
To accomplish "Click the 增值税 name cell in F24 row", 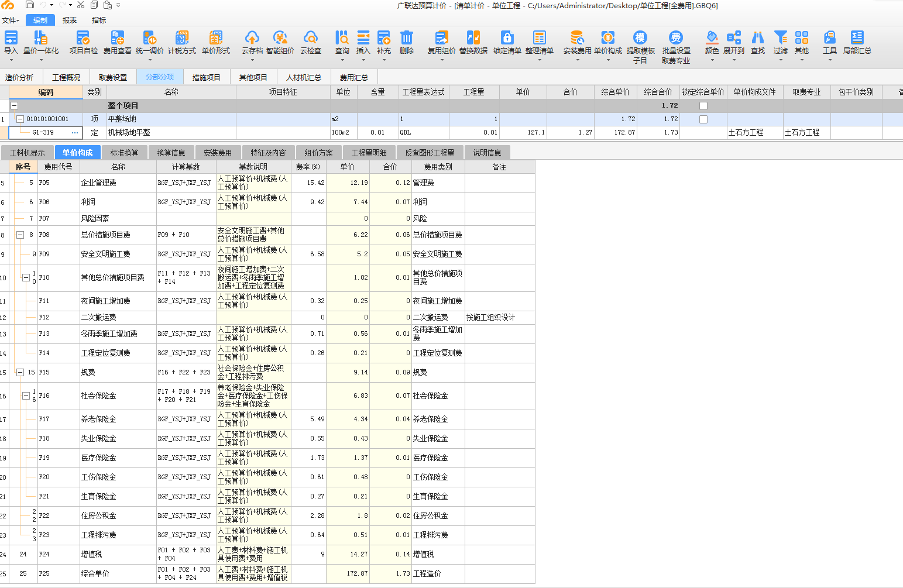I will [x=118, y=555].
